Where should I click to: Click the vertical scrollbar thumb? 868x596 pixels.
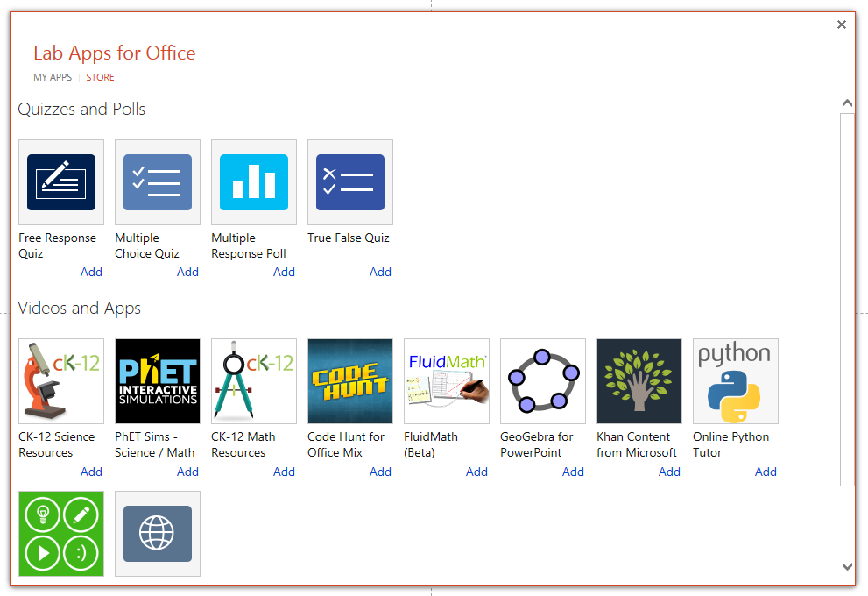(x=847, y=300)
